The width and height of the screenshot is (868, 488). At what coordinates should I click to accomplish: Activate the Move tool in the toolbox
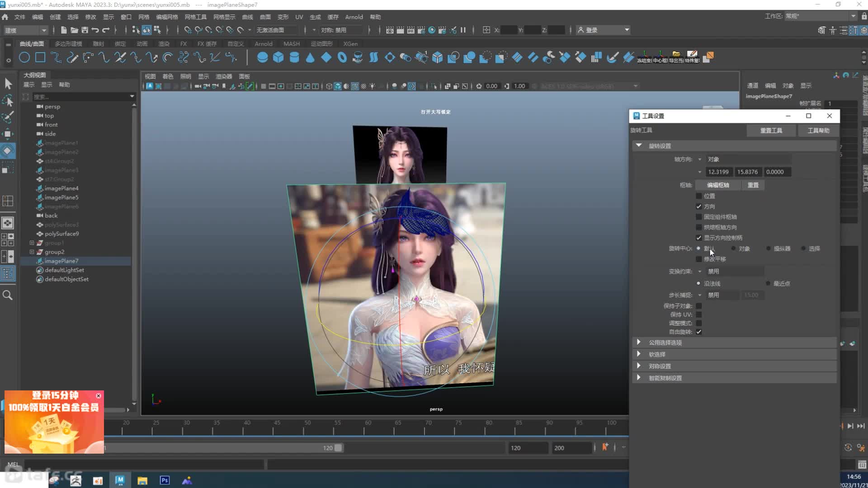click(x=8, y=134)
